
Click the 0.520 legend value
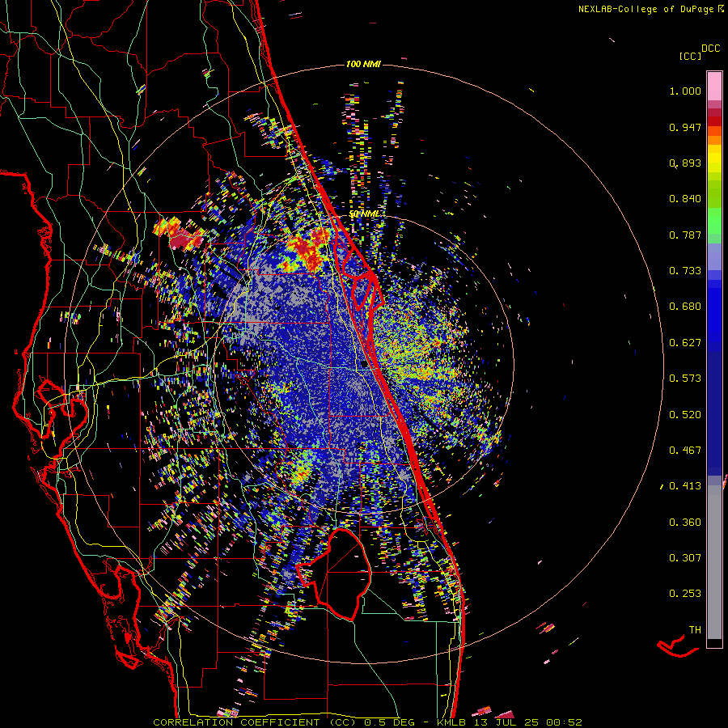pos(685,415)
